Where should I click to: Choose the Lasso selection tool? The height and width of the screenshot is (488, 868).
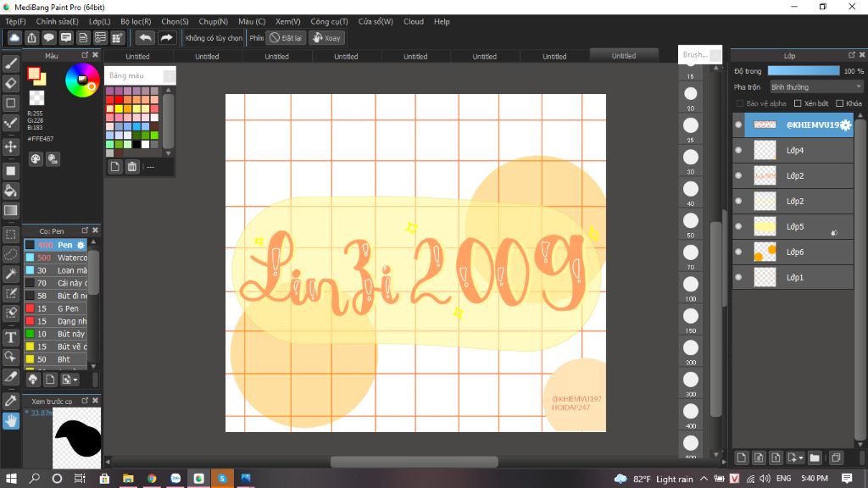tap(10, 254)
